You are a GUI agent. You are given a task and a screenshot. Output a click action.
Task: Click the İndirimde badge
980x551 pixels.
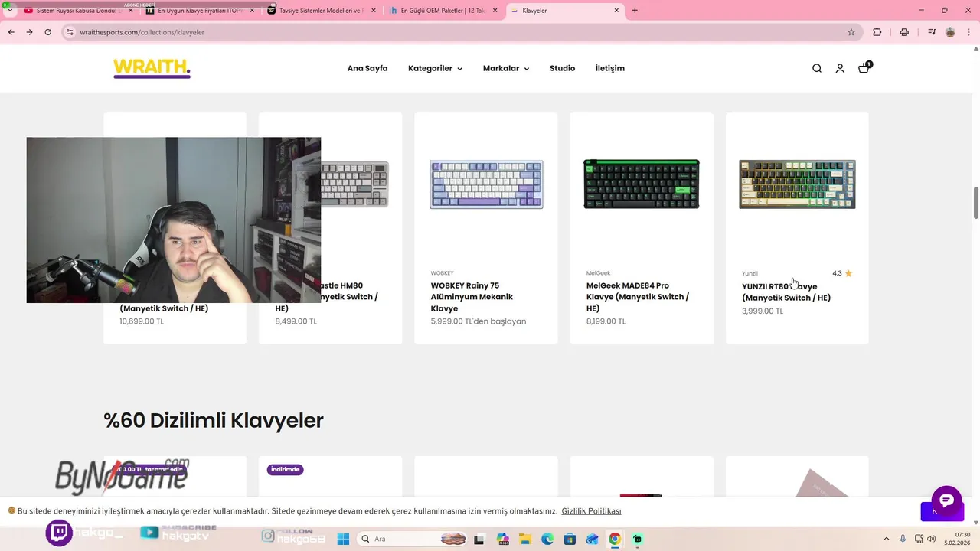click(x=286, y=469)
